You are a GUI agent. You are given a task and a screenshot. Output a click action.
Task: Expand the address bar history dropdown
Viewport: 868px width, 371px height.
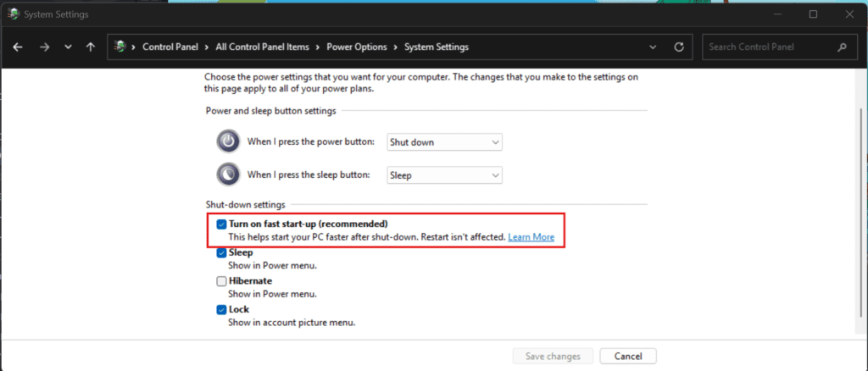tap(651, 47)
